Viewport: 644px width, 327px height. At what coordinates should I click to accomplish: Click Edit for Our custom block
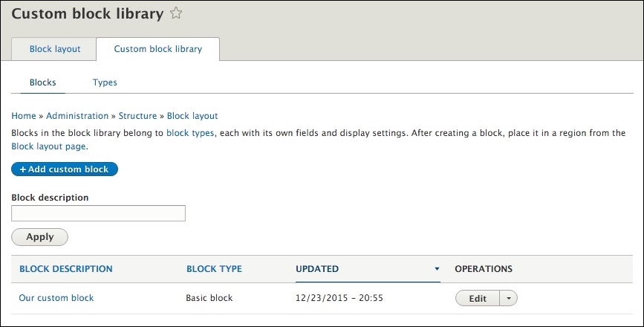tap(478, 298)
